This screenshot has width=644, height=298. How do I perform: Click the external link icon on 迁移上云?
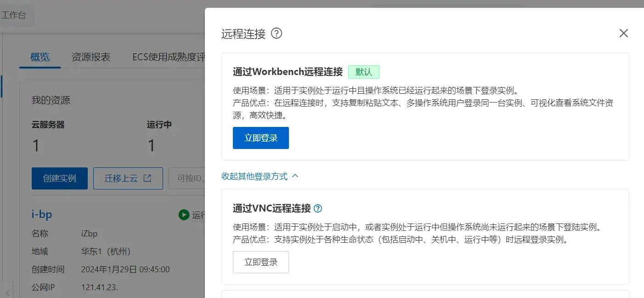147,178
